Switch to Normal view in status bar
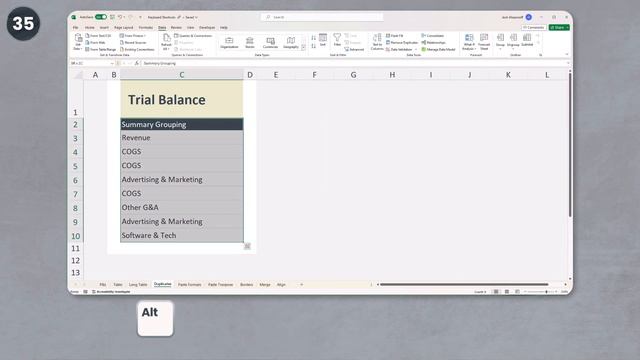 [x=496, y=291]
